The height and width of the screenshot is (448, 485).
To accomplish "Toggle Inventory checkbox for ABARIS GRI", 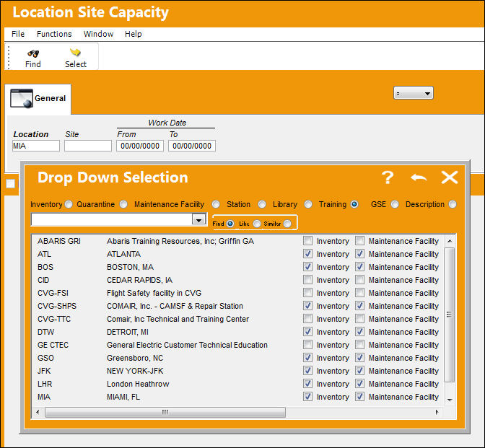I will [x=307, y=240].
